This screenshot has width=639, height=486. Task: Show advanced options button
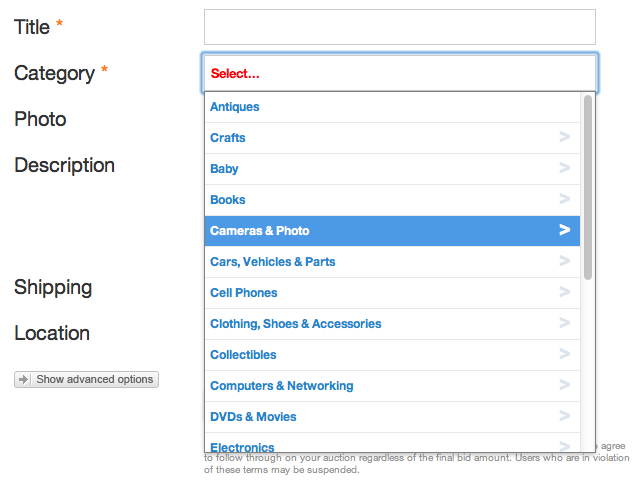click(x=86, y=379)
